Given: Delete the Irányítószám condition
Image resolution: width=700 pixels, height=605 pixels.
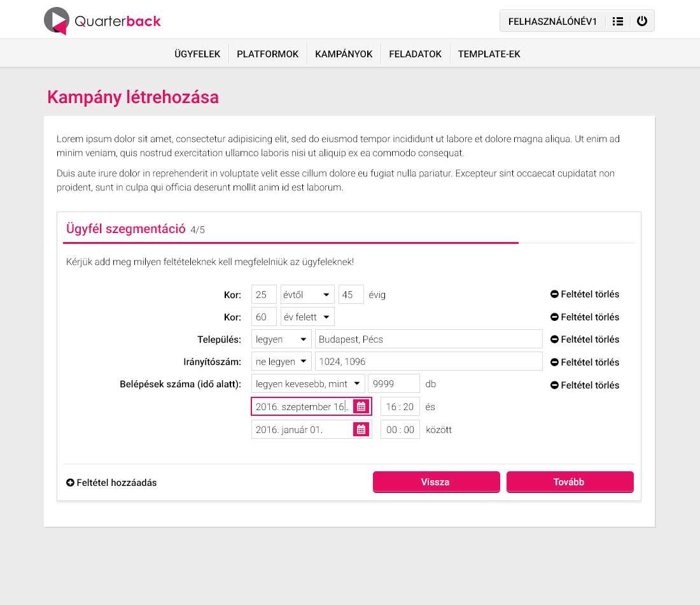Looking at the screenshot, I should 584,362.
